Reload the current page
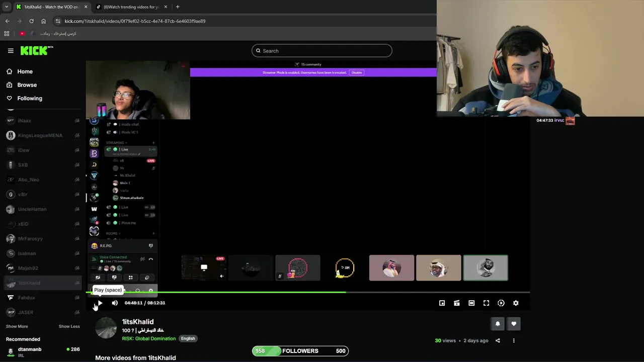 [x=31, y=21]
